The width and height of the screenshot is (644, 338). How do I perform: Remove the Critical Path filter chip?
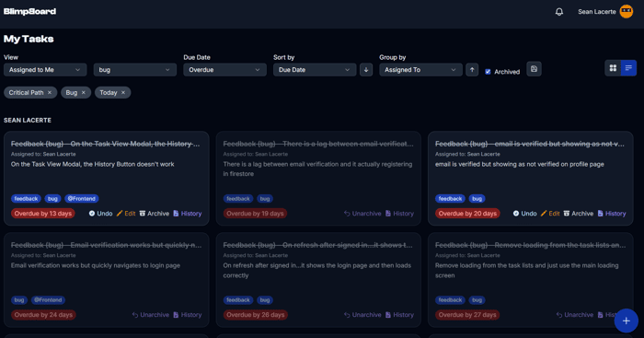point(50,92)
